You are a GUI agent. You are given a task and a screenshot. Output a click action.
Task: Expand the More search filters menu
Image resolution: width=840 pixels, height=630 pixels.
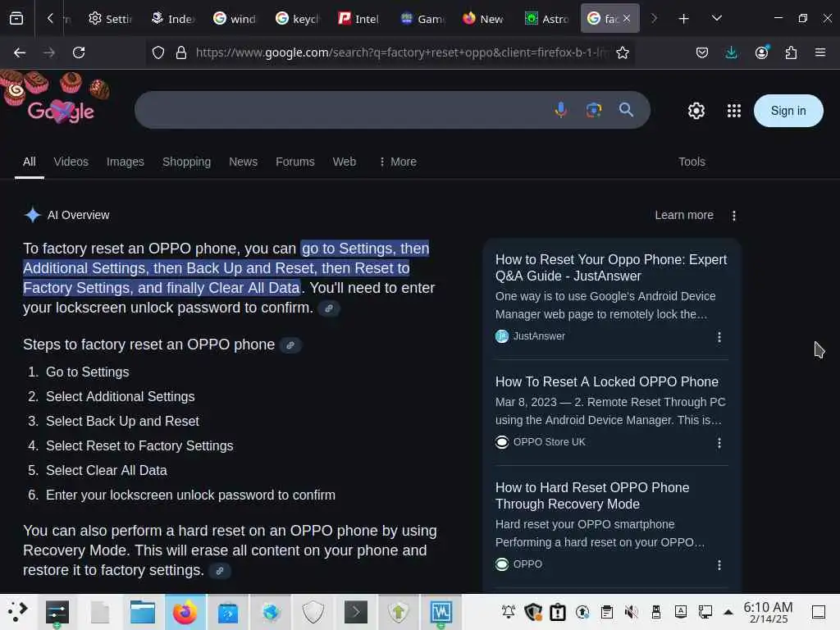click(398, 162)
